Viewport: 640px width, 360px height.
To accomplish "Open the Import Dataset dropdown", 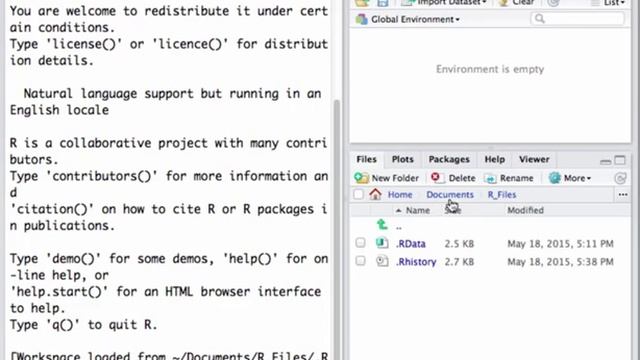I will tap(452, 3).
